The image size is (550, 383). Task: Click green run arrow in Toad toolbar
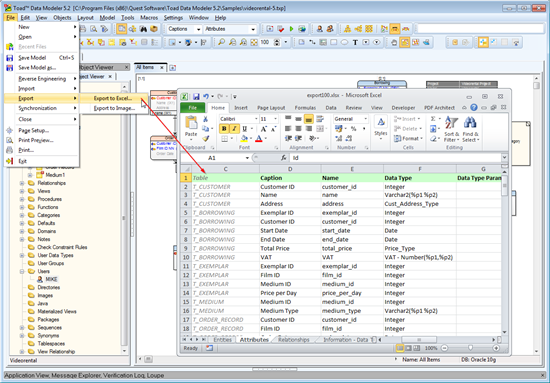coord(291,29)
